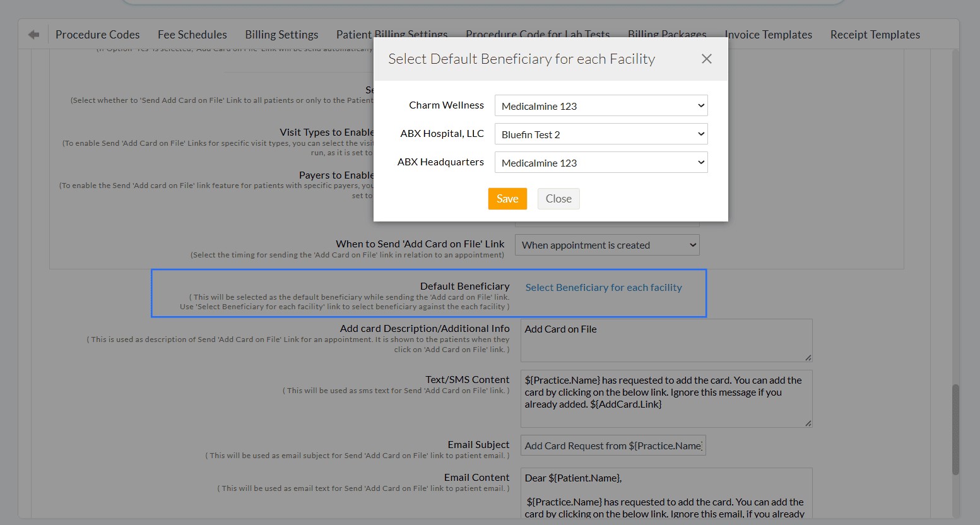Click the Text/SMS Content label
Viewport: 980px width, 525px height.
[x=467, y=380]
